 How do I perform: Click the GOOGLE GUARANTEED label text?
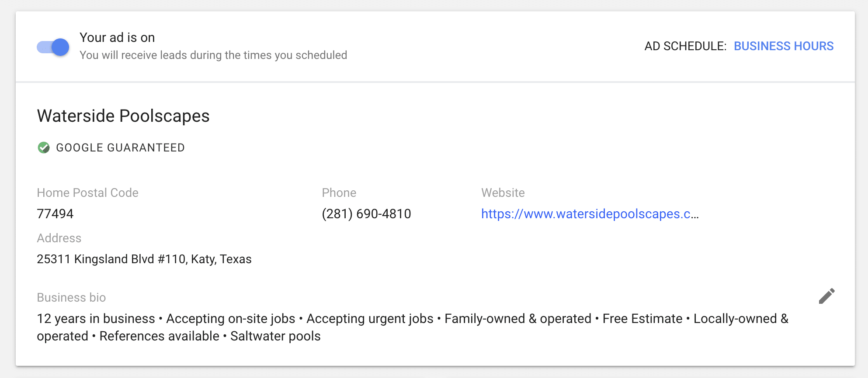click(x=121, y=148)
